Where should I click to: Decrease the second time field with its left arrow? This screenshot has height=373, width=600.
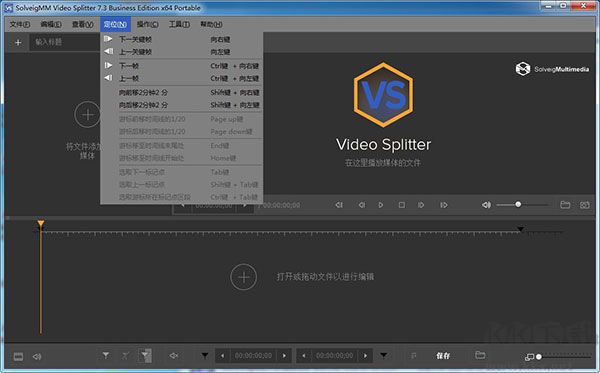[x=304, y=356]
